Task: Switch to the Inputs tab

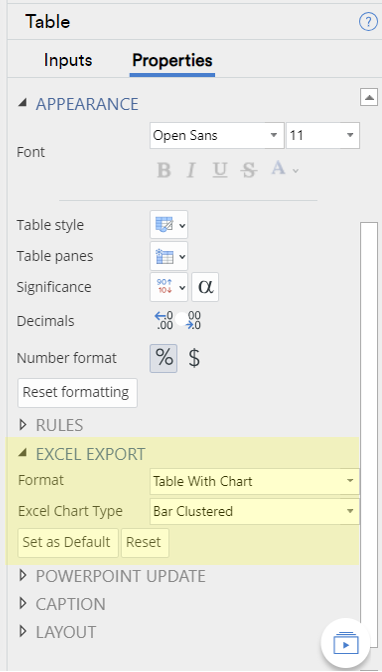Action: pos(68,60)
